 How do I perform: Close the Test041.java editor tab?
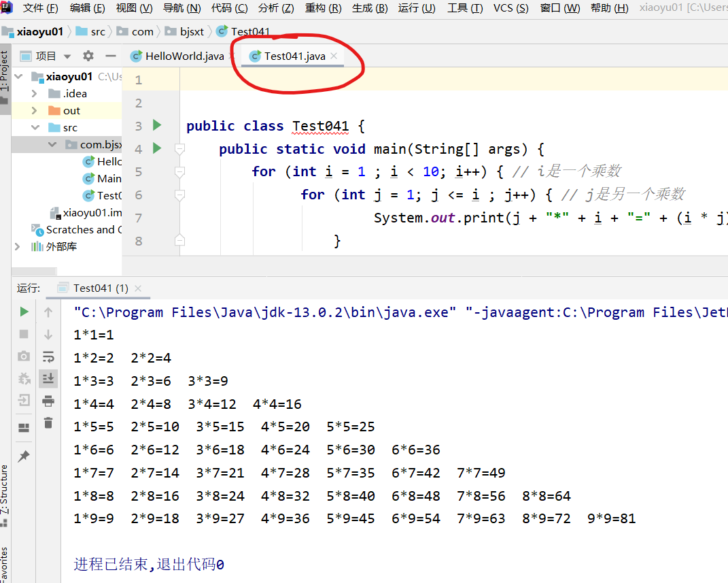(x=334, y=56)
